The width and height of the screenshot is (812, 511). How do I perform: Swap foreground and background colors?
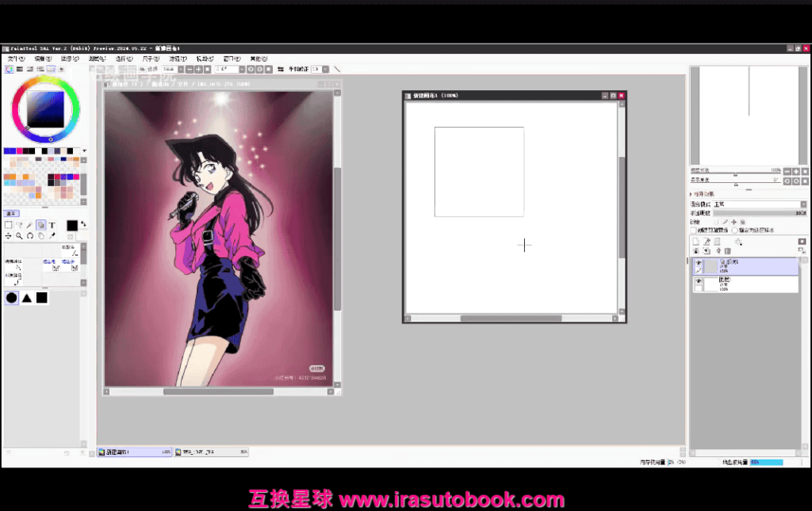pos(83,224)
